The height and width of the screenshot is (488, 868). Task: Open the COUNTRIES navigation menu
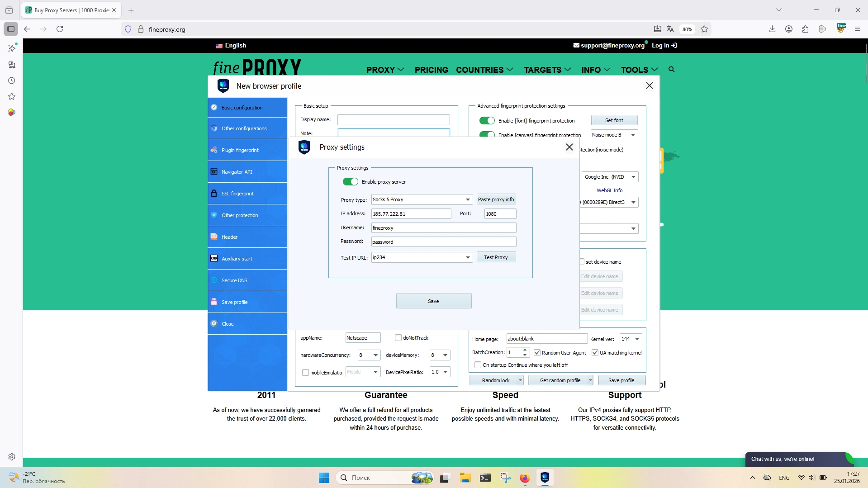pos(485,70)
